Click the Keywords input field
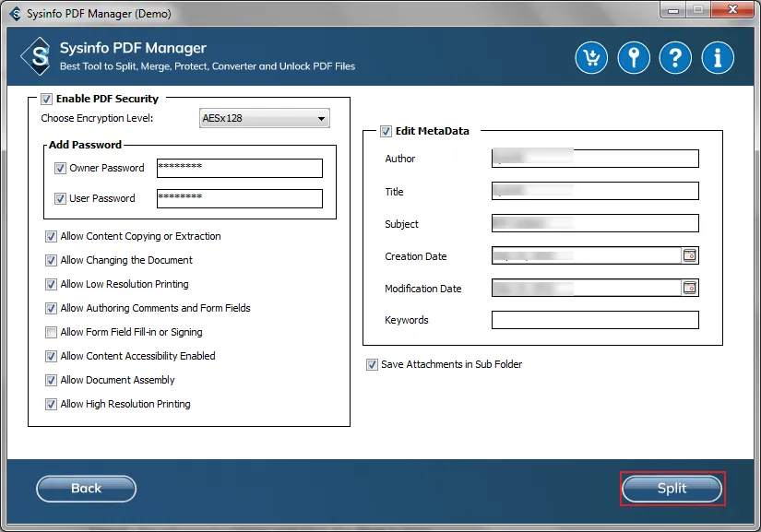The width and height of the screenshot is (761, 532). pyautogui.click(x=595, y=320)
